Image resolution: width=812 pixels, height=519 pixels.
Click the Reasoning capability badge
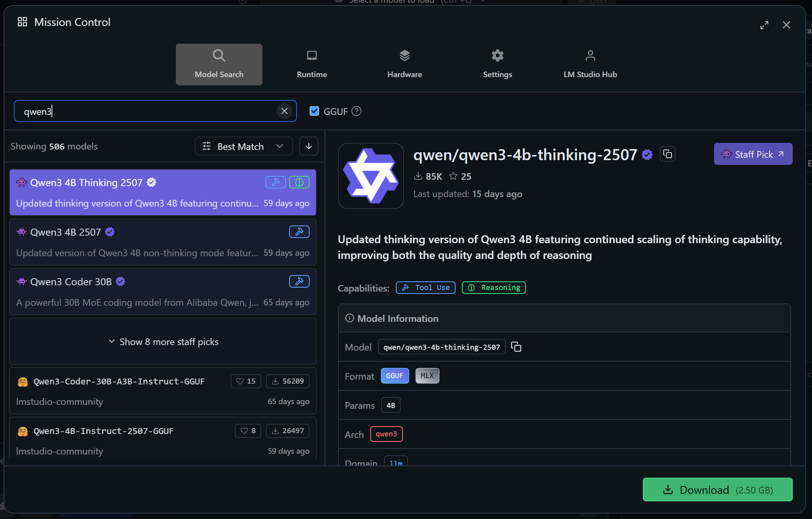pyautogui.click(x=493, y=288)
